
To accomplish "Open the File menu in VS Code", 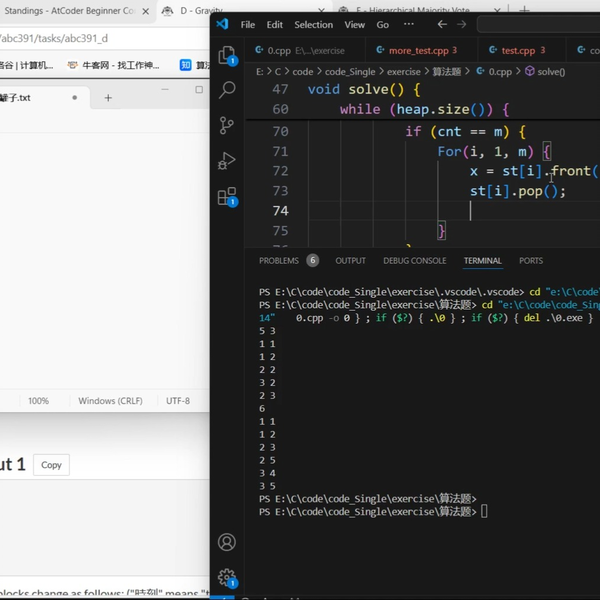I will [248, 24].
